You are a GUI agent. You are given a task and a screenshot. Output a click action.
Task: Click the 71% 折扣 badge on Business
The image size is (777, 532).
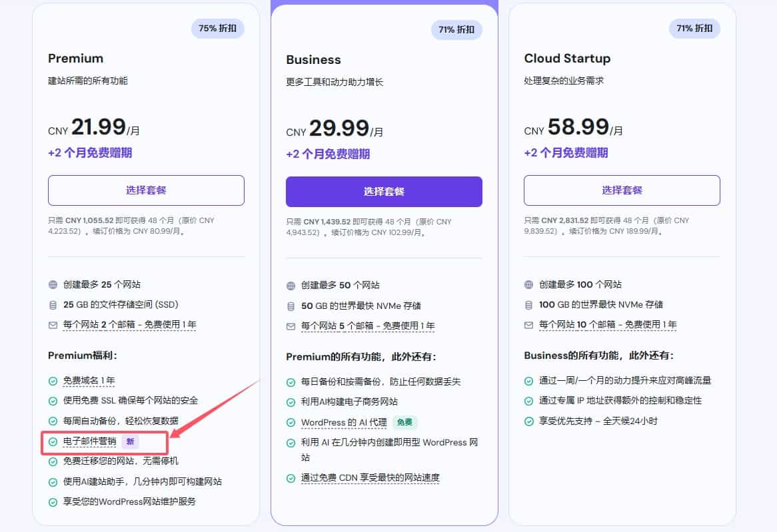coord(456,30)
